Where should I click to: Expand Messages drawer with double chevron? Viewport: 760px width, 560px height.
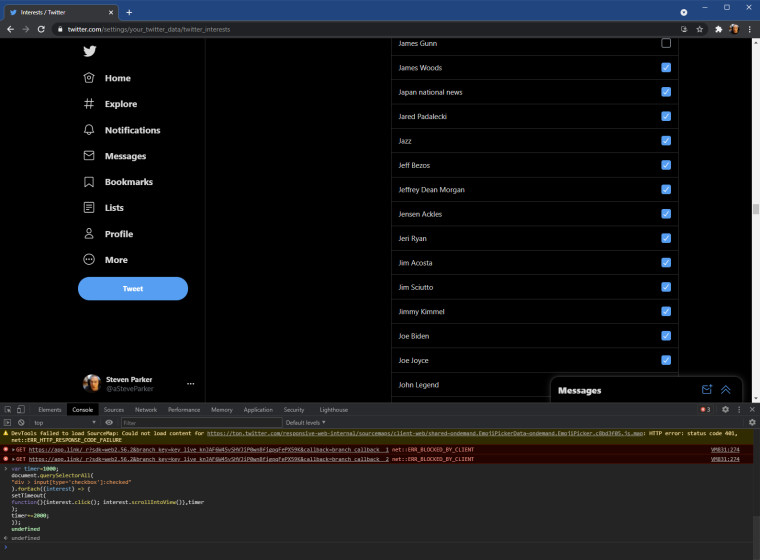pos(726,389)
